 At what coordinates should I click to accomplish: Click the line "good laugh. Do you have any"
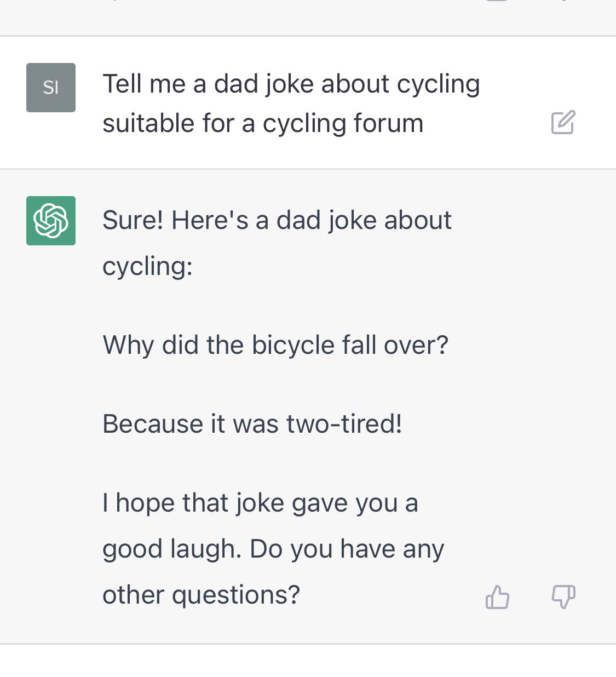pos(273,549)
